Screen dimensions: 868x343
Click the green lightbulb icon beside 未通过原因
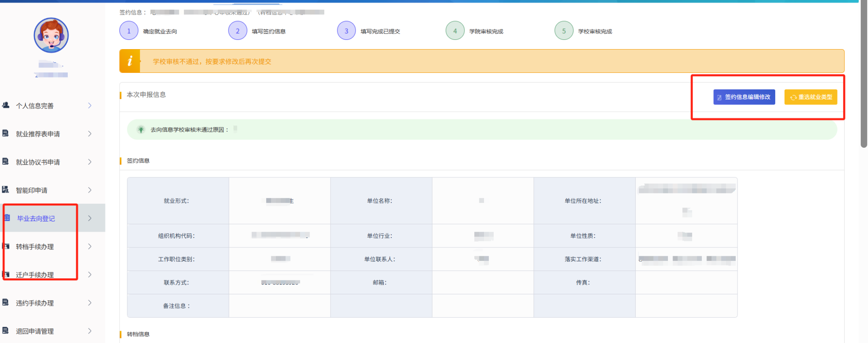pos(141,130)
